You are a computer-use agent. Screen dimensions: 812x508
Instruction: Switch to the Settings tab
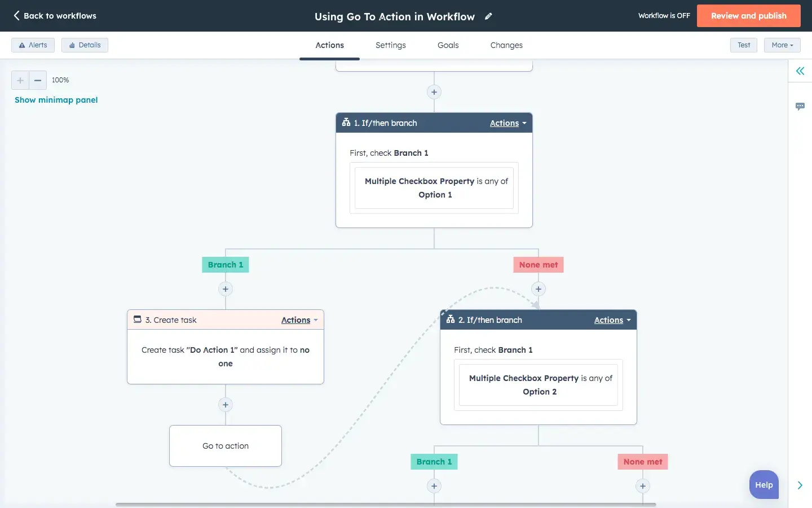coord(391,45)
